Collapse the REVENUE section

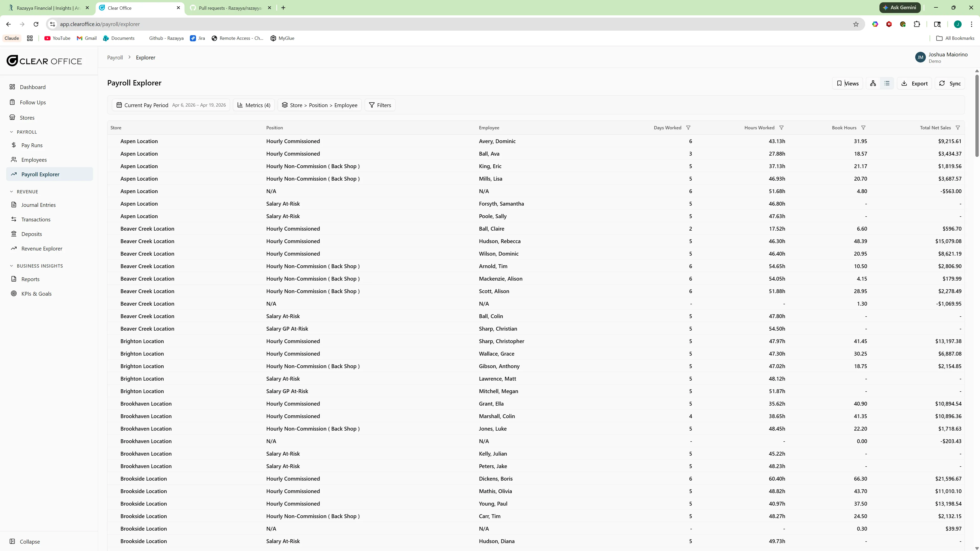(x=11, y=192)
